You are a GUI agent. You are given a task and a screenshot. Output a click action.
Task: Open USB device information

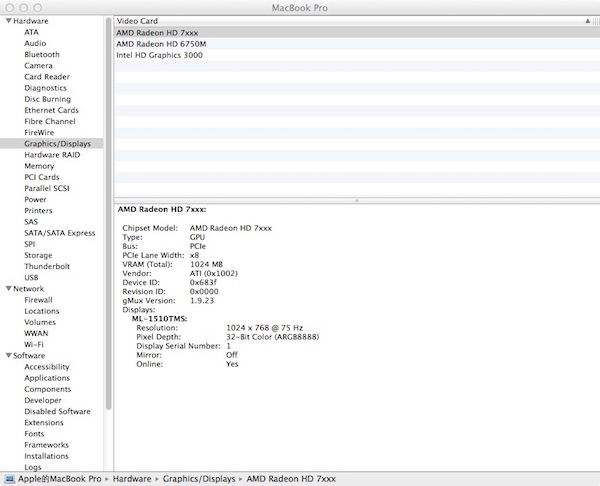point(31,277)
